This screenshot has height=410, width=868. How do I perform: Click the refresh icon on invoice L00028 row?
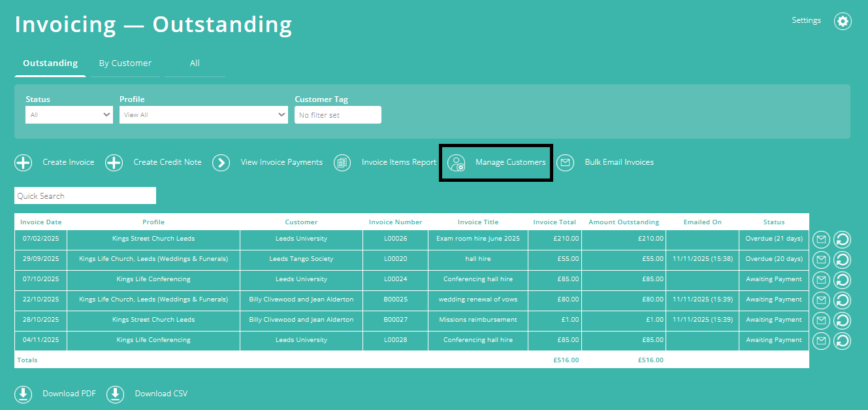[842, 340]
